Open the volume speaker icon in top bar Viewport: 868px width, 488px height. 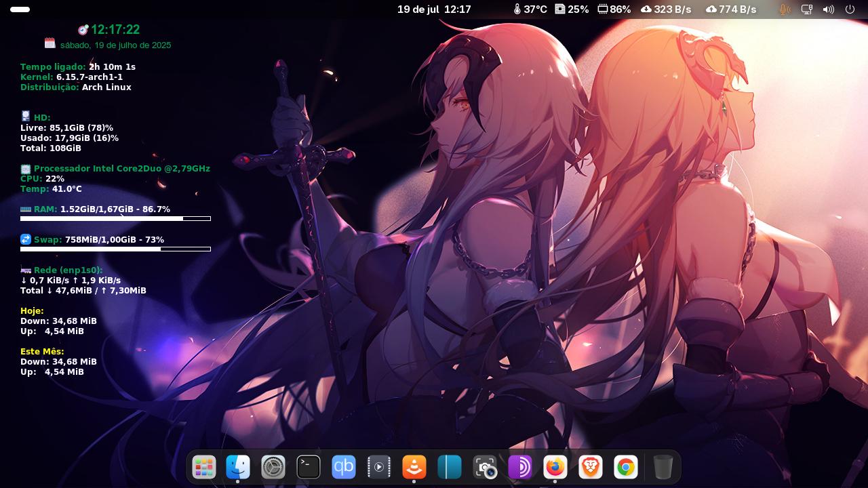pyautogui.click(x=828, y=9)
